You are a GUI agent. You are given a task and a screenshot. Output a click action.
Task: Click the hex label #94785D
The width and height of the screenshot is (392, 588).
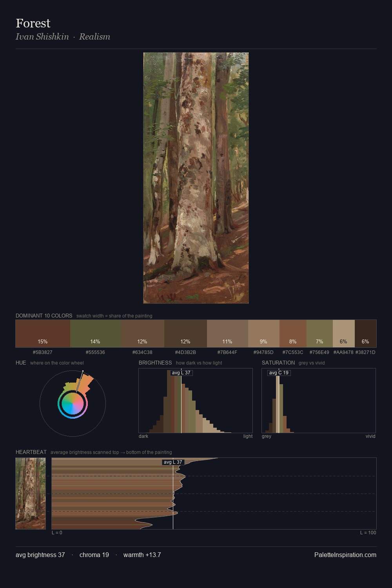pos(263,352)
